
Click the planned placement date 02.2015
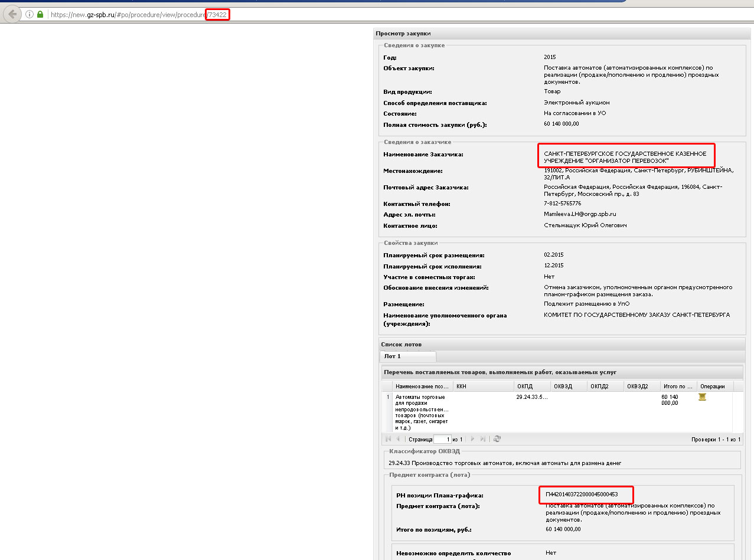click(553, 255)
